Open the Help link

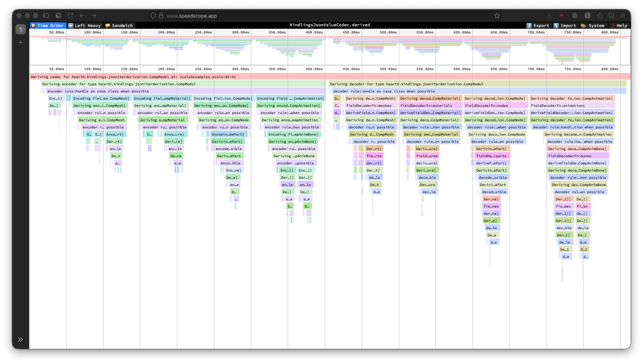coord(619,26)
